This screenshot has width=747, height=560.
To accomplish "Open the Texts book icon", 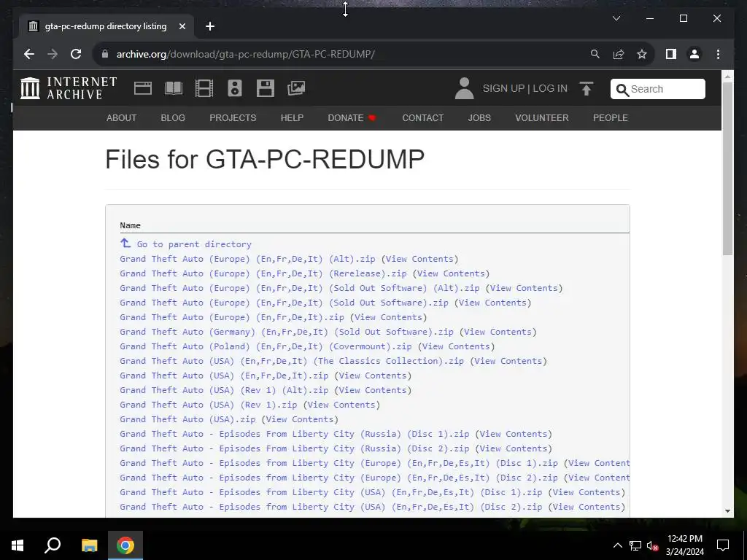I will pos(174,88).
